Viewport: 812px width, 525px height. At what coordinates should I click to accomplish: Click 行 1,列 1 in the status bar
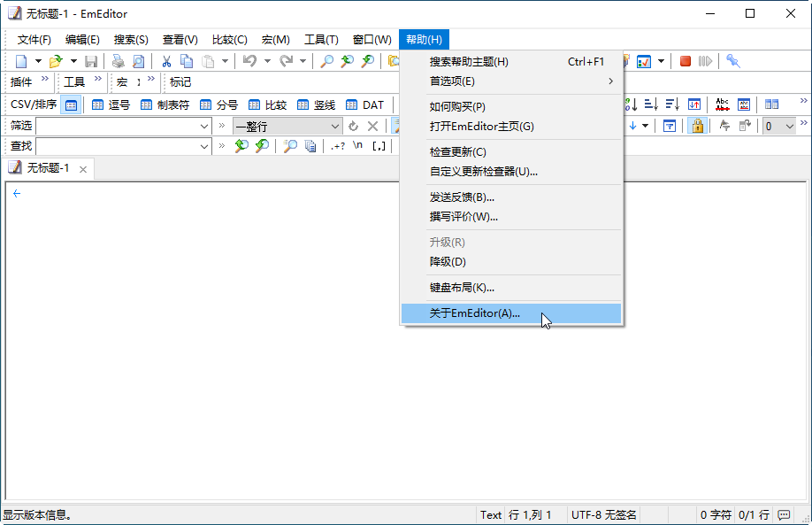point(530,515)
